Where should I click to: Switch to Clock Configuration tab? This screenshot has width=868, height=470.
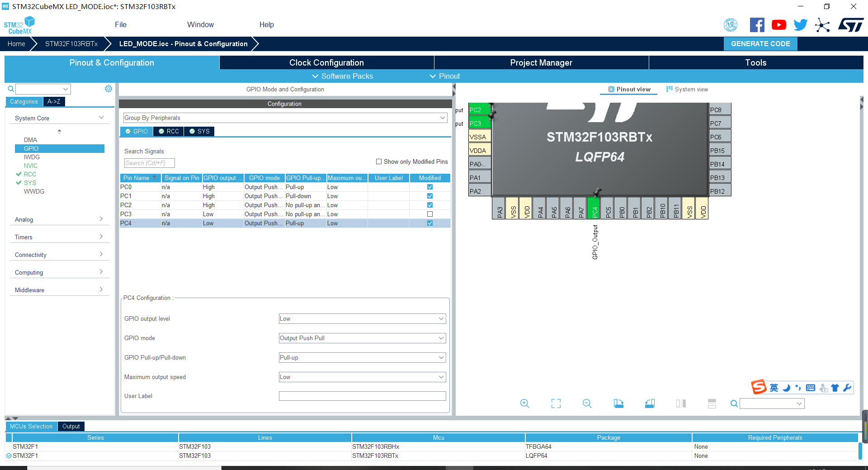(326, 62)
